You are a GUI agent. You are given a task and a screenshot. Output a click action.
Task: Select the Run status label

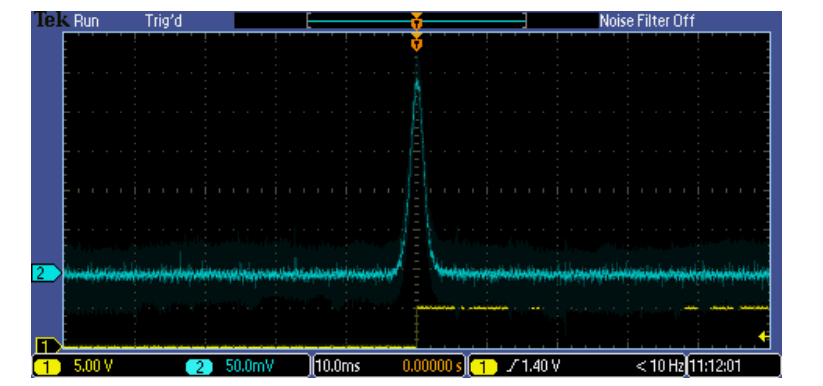pyautogui.click(x=87, y=21)
